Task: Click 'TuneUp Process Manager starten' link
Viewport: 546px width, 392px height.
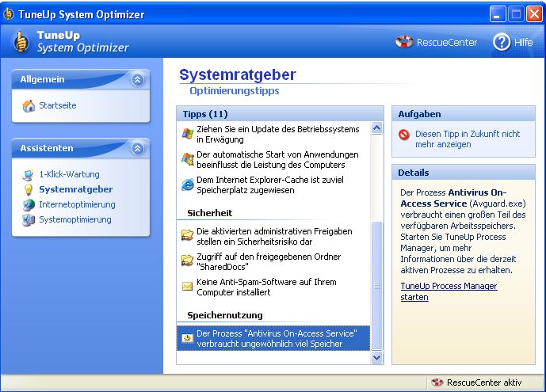Action: pyautogui.click(x=449, y=291)
